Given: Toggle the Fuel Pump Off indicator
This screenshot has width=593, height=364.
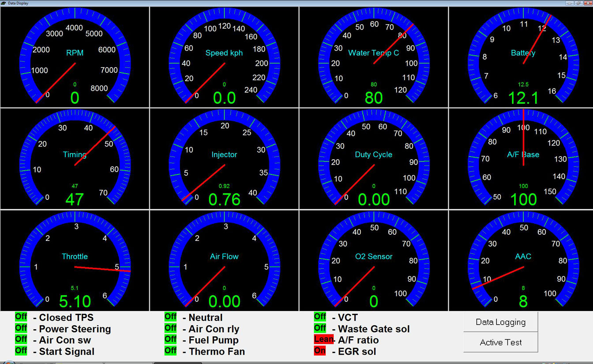Looking at the screenshot, I should point(170,340).
